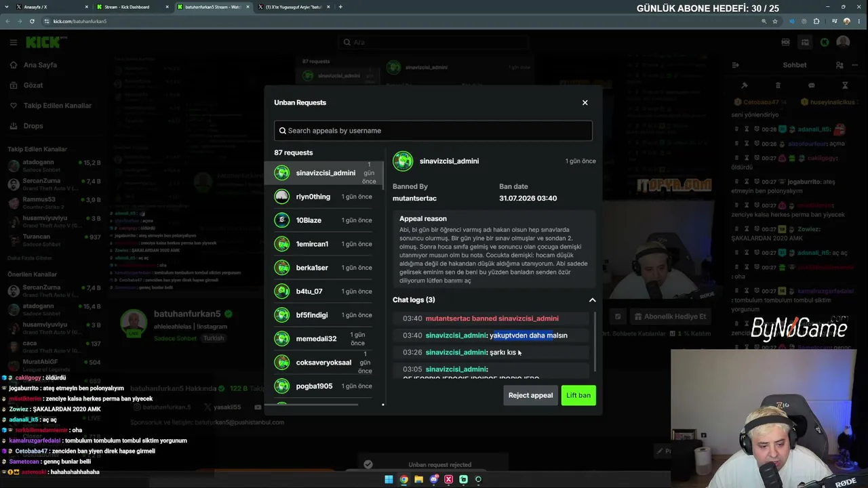Open the 1emircan1 unban request
The width and height of the screenshot is (868, 488).
[x=324, y=244]
